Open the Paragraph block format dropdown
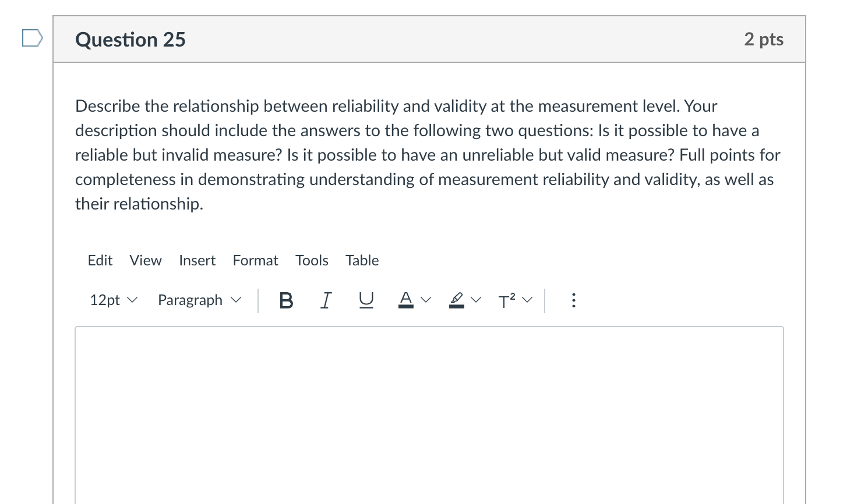 (199, 300)
